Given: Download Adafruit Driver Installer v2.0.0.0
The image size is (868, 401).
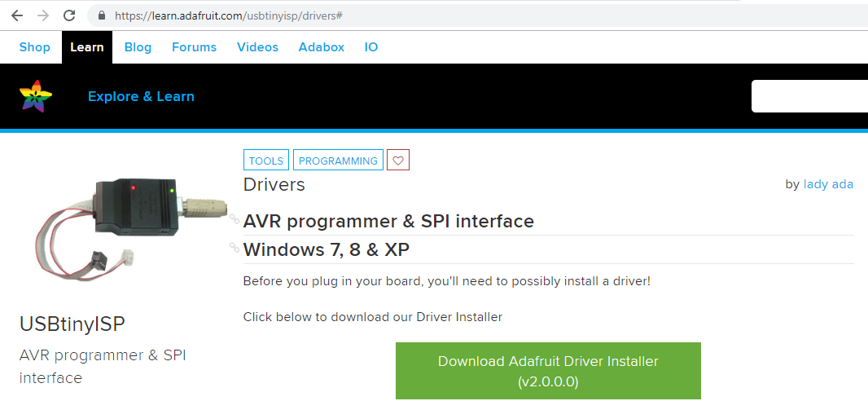Looking at the screenshot, I should (x=548, y=371).
